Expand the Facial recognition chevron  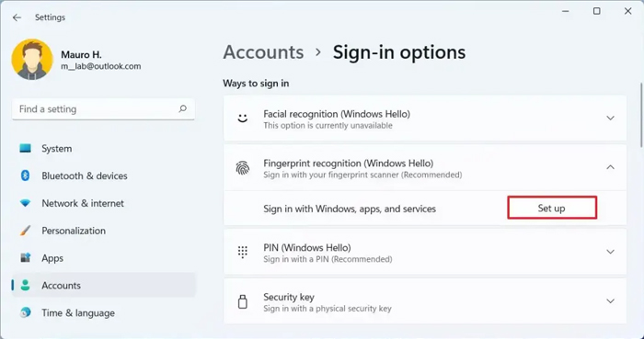coord(610,119)
